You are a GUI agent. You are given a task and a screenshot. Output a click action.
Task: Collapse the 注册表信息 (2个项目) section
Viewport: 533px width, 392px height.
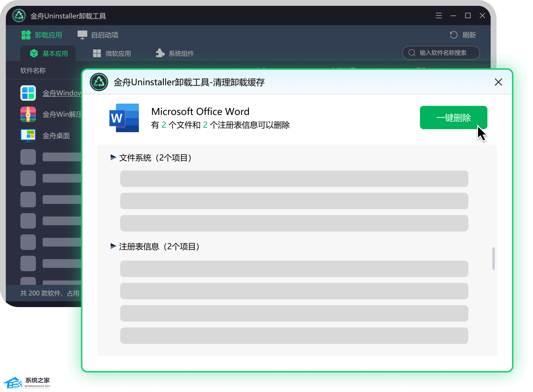pyautogui.click(x=113, y=246)
